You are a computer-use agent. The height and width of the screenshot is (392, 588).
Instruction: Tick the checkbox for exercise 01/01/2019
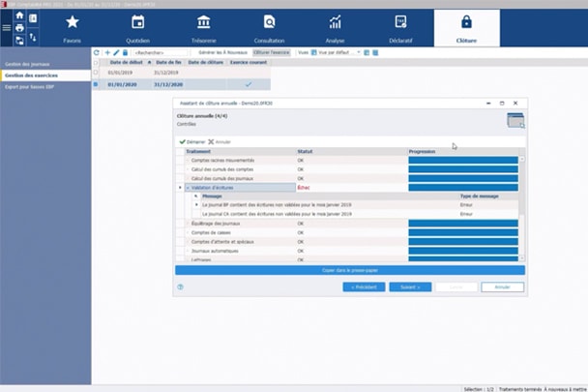point(96,73)
